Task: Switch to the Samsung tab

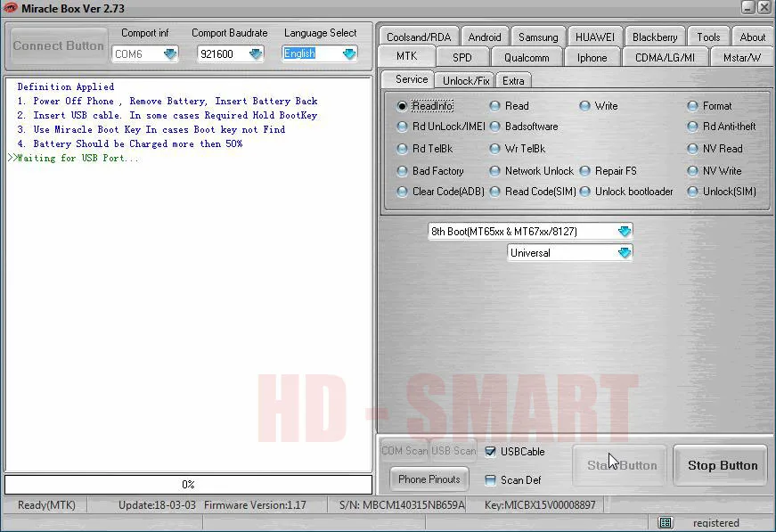Action: tap(538, 37)
